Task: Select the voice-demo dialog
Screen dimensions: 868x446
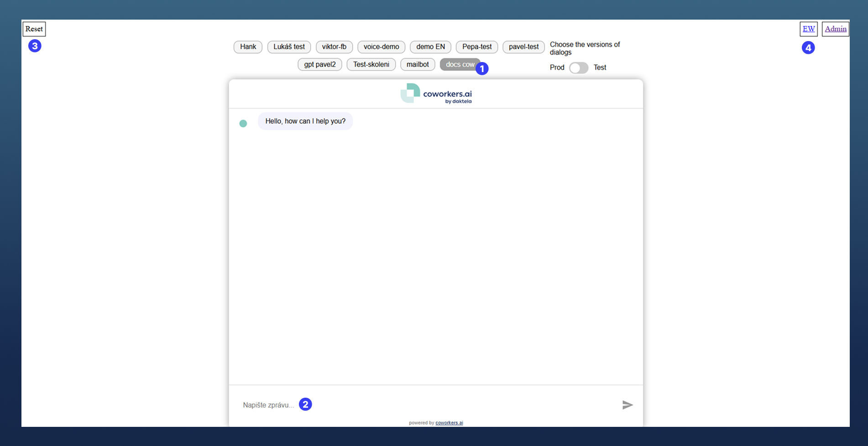Action: (x=381, y=47)
